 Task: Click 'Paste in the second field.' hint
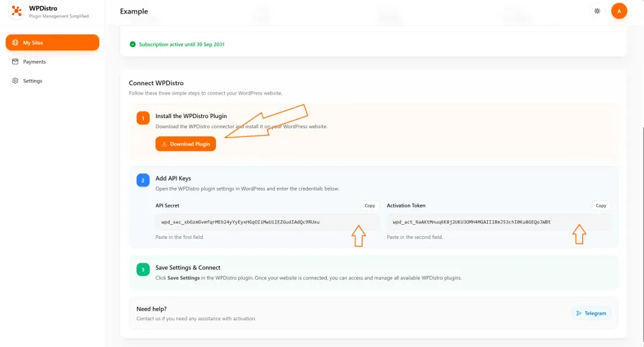pyautogui.click(x=415, y=237)
